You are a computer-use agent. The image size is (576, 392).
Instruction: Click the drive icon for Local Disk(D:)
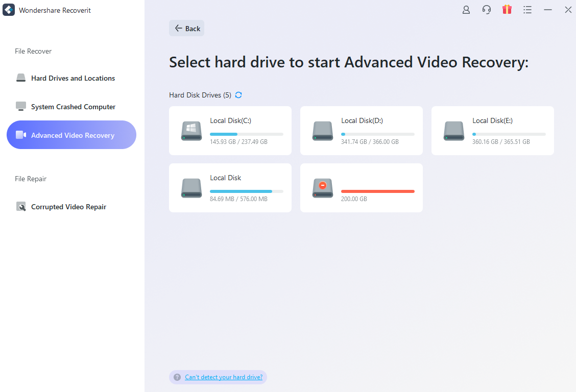(x=323, y=131)
